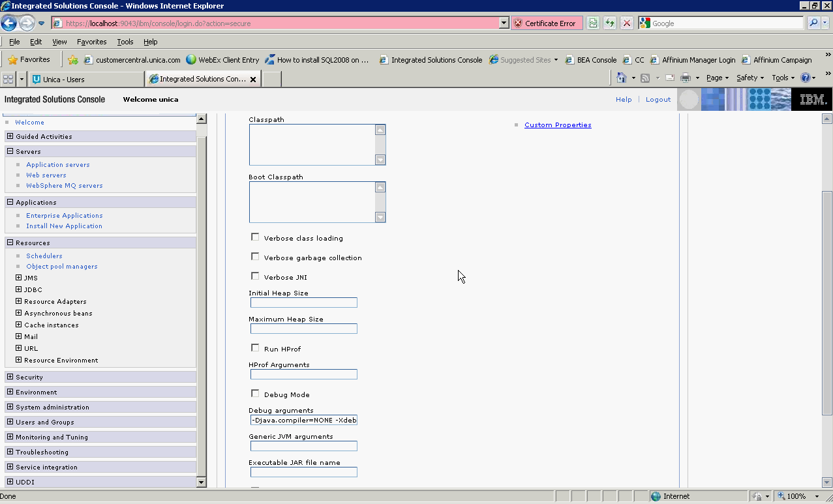Open the Custom Properties link
This screenshot has width=833, height=504.
click(558, 125)
